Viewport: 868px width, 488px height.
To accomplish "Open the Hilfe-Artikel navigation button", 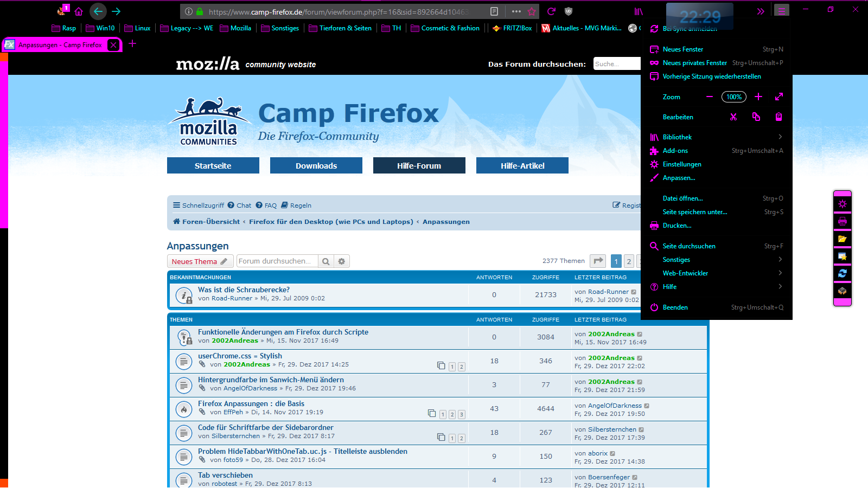I will (x=522, y=165).
